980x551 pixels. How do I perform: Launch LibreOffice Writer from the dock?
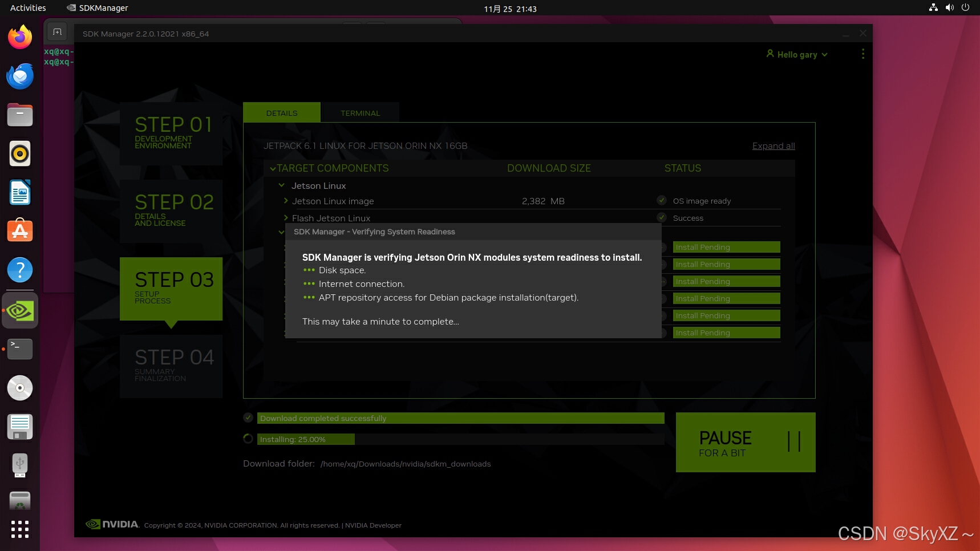point(20,193)
